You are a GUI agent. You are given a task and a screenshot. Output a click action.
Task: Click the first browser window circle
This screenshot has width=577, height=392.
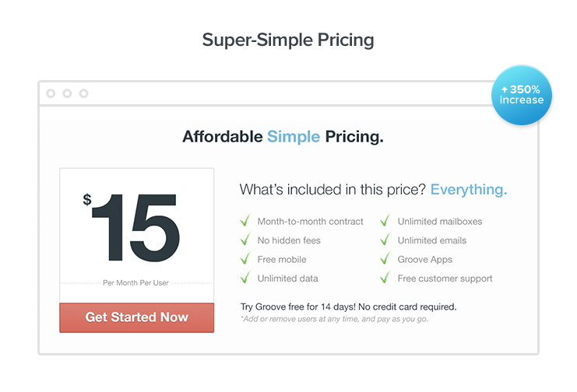tap(51, 93)
